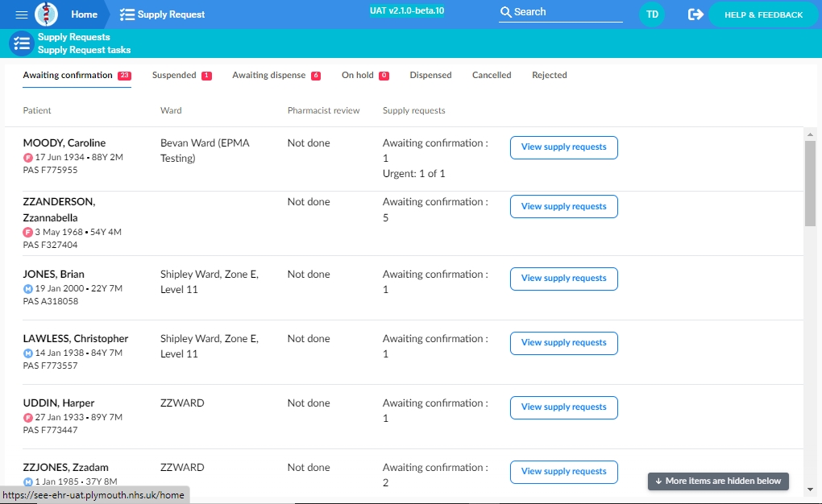View supply requests for ZZJONES, Zzadam
Screen dimensions: 822x504
click(563, 472)
